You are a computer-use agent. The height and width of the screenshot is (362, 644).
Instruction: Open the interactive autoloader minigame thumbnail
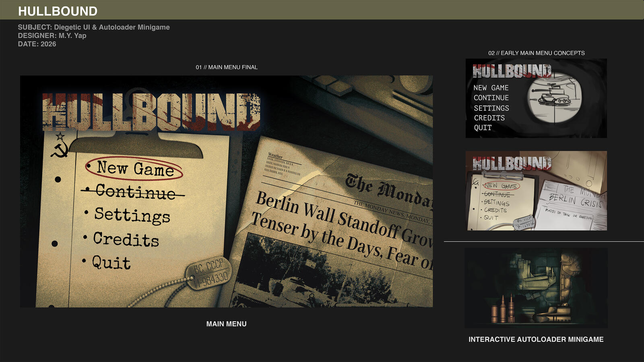coord(536,288)
